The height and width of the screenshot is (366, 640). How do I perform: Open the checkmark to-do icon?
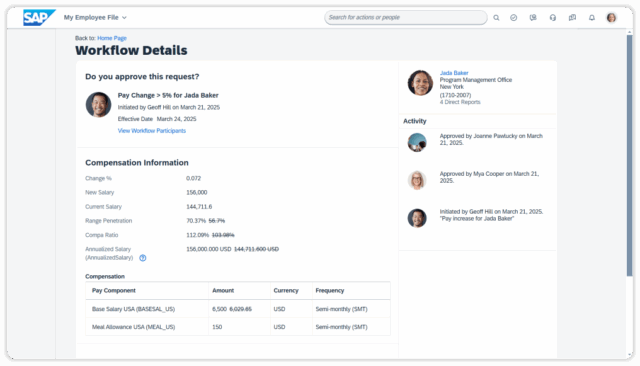pos(513,18)
